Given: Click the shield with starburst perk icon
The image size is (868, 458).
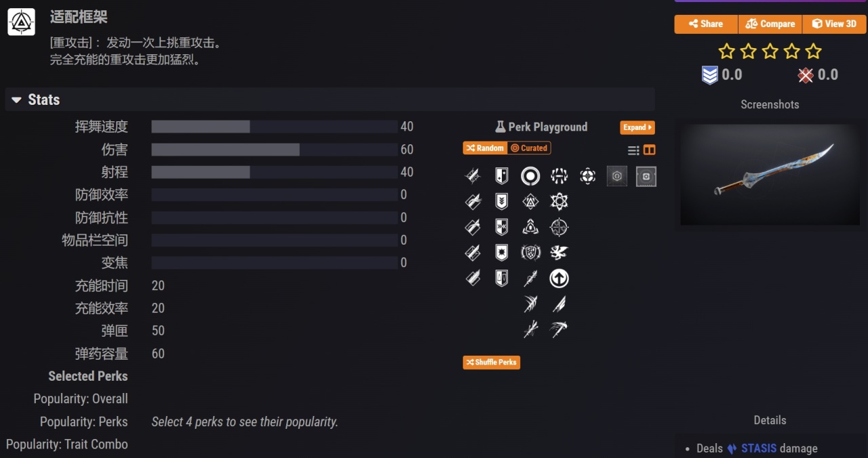Looking at the screenshot, I should click(502, 253).
